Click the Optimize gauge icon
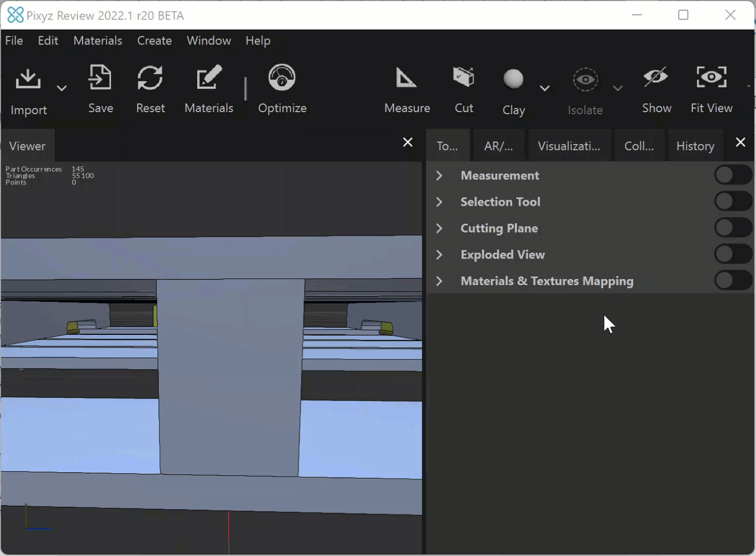756x556 pixels. (282, 78)
